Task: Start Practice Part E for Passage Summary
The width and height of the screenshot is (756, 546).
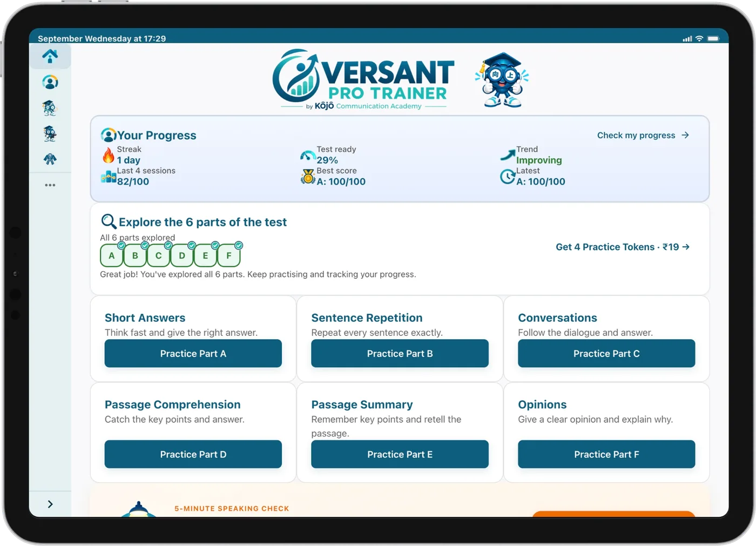Action: [400, 454]
